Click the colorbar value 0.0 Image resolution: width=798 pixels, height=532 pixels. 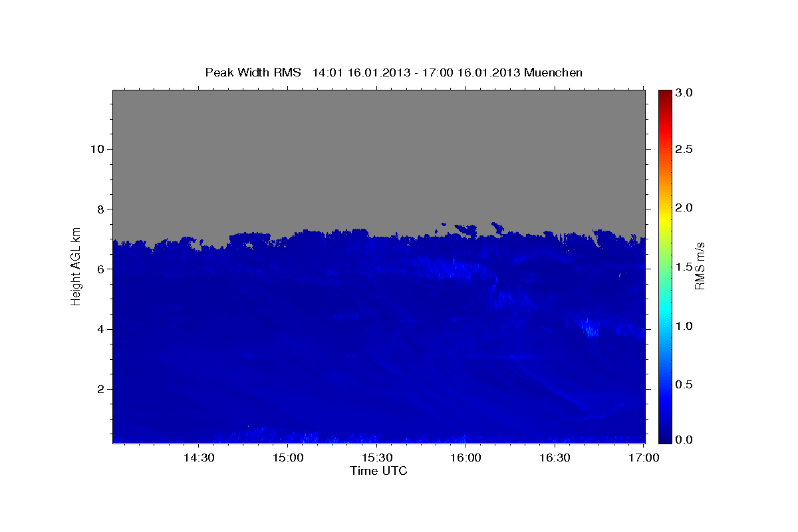pyautogui.click(x=684, y=440)
